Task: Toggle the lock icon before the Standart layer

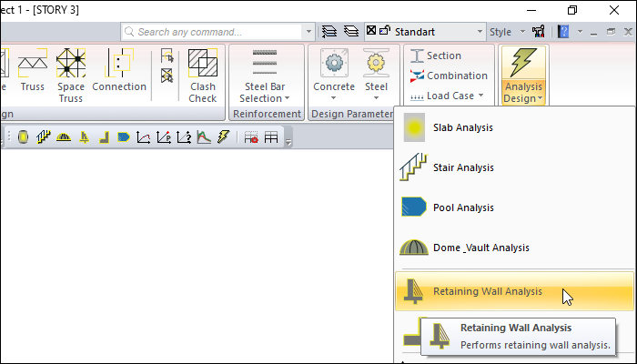Action: coord(384,31)
